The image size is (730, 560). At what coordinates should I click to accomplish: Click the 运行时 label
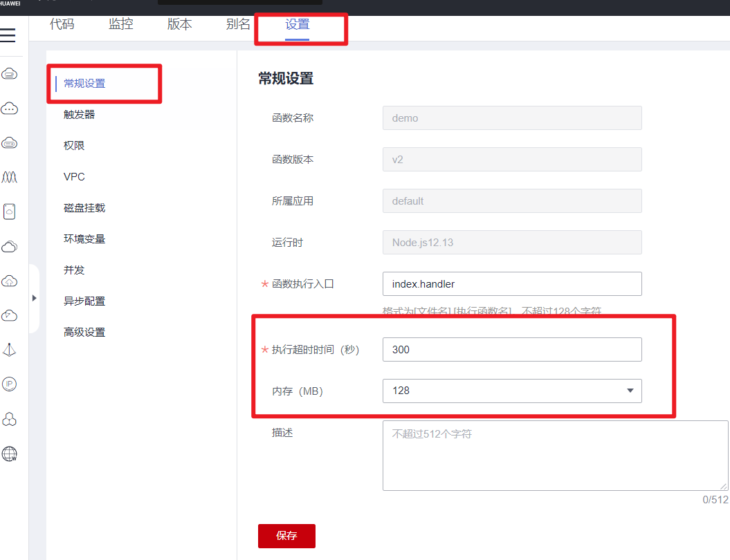(x=287, y=243)
